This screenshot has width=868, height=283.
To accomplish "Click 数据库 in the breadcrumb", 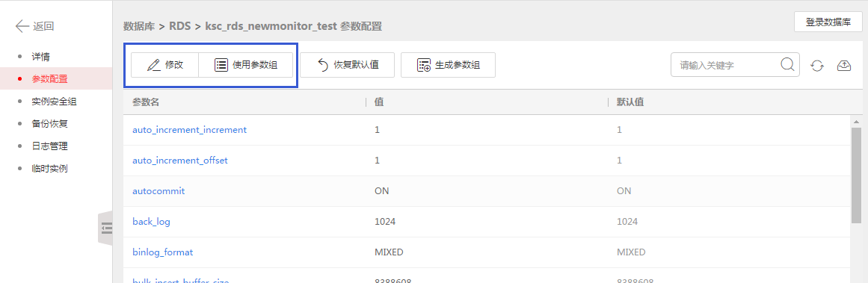I will click(139, 26).
